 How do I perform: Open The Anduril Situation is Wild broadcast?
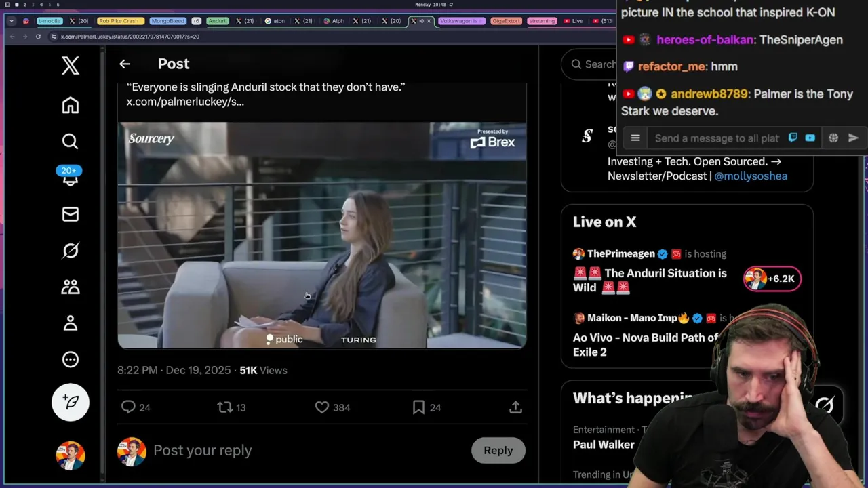[x=650, y=281]
